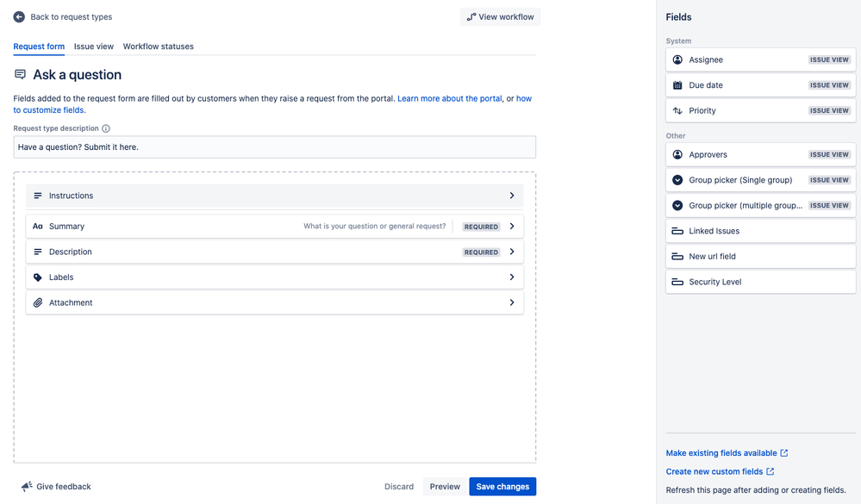This screenshot has height=504, width=861.
Task: Select the Linked Issues field card
Action: point(760,231)
